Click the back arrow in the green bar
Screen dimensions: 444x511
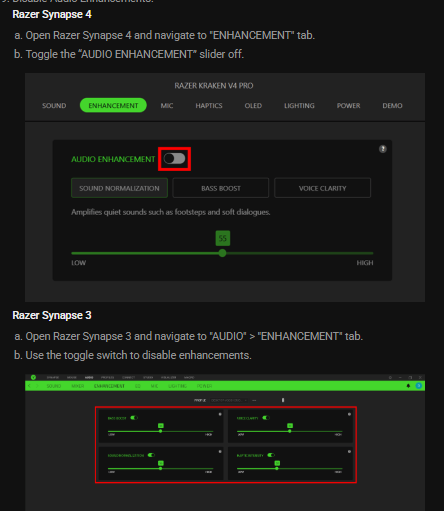tap(29, 386)
